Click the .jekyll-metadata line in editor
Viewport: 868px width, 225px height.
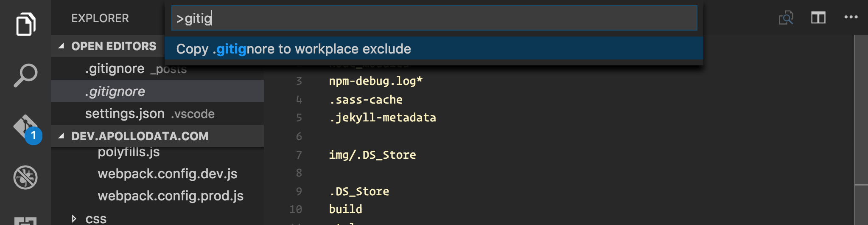pyautogui.click(x=382, y=118)
